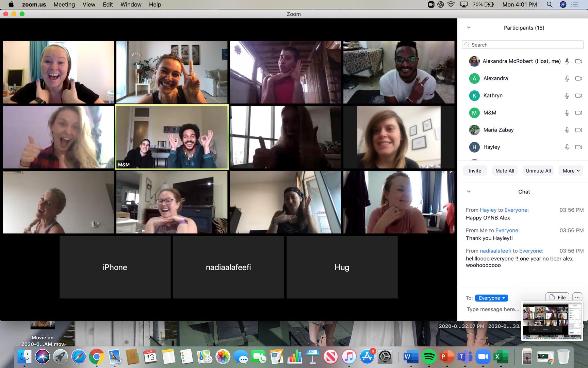Screen dimensions: 588x368
Task: Click the Zoom camera status icon in menu bar
Action: (431, 4)
